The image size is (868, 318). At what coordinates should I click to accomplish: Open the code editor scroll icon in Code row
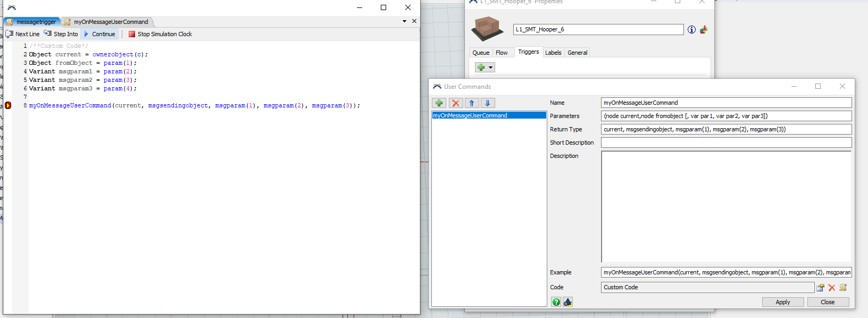pos(843,288)
